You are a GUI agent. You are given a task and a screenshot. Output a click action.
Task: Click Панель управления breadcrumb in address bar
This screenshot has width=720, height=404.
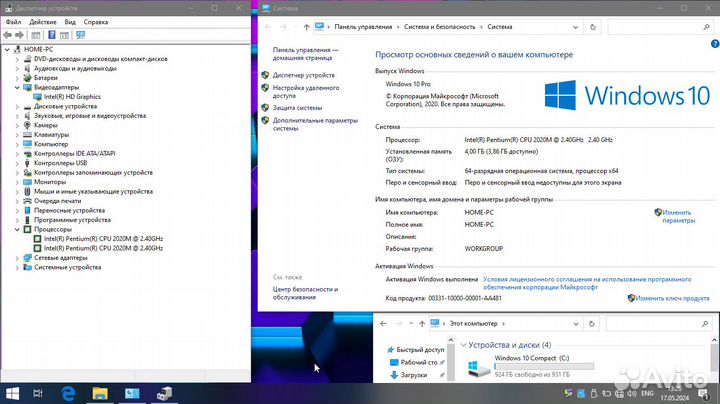pos(363,27)
